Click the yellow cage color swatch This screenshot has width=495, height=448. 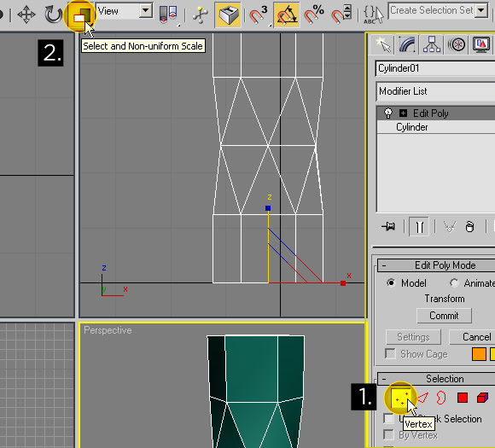point(492,354)
